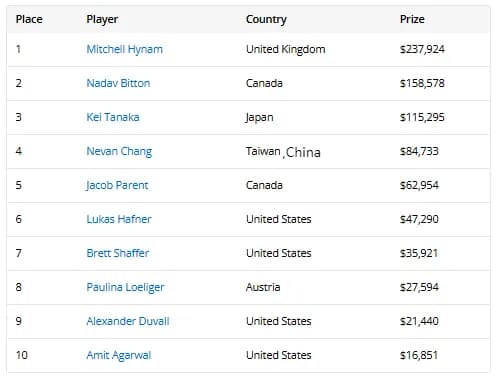Click the $16,851 prize amount

pyautogui.click(x=419, y=355)
